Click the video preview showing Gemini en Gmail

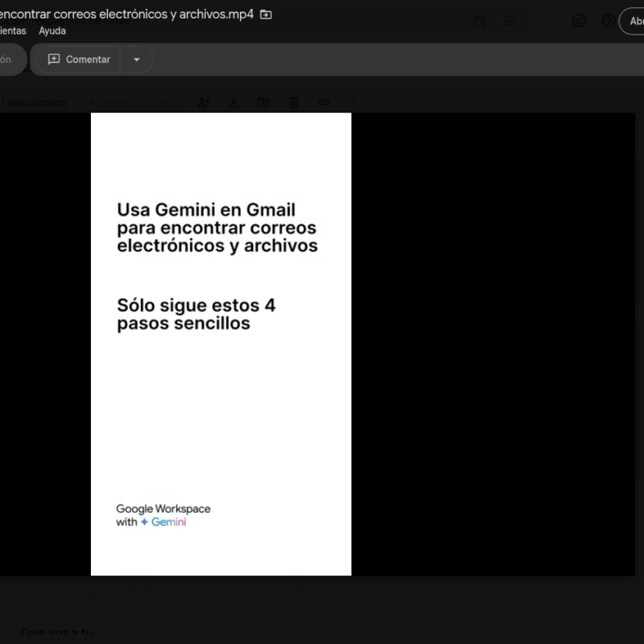coord(221,345)
